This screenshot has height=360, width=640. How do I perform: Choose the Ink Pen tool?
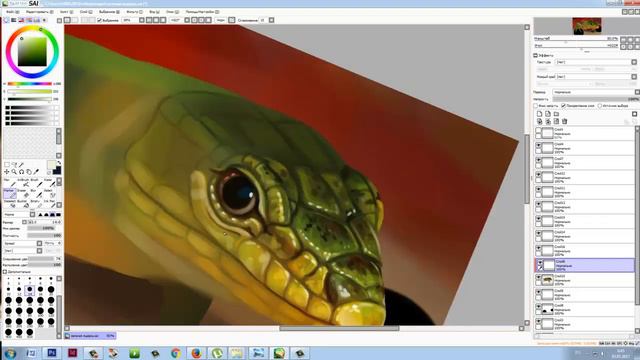(x=49, y=204)
